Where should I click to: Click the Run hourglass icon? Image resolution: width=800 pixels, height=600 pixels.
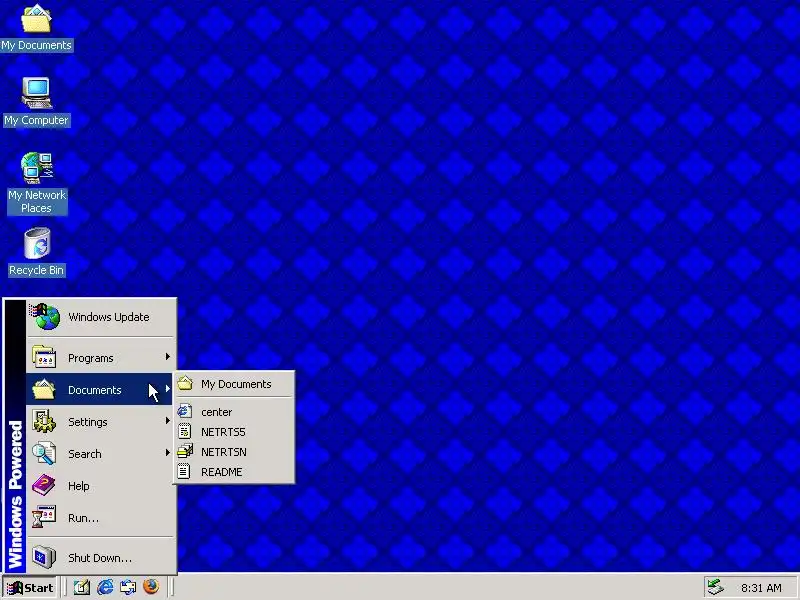pos(44,517)
